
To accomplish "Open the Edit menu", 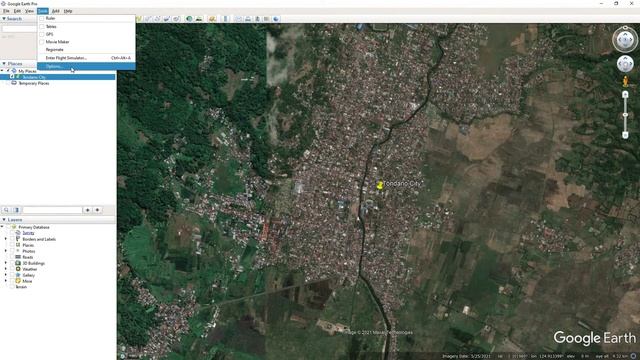I will point(17,11).
